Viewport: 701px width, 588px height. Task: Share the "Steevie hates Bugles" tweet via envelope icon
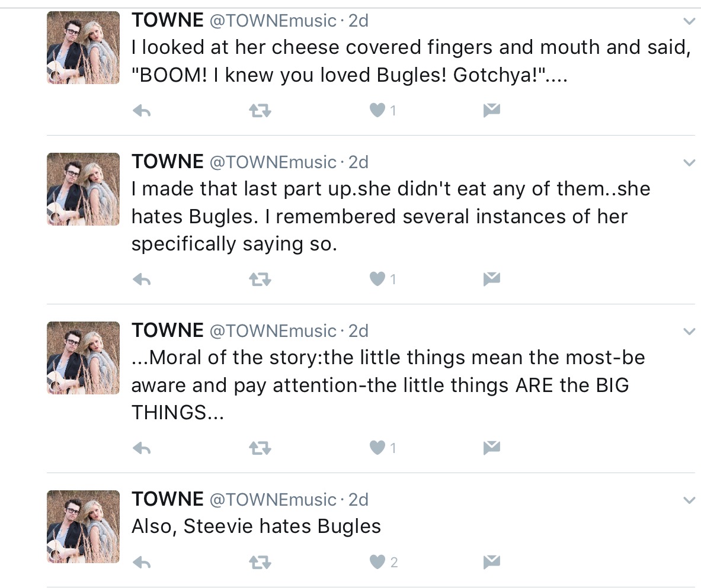[x=492, y=562]
